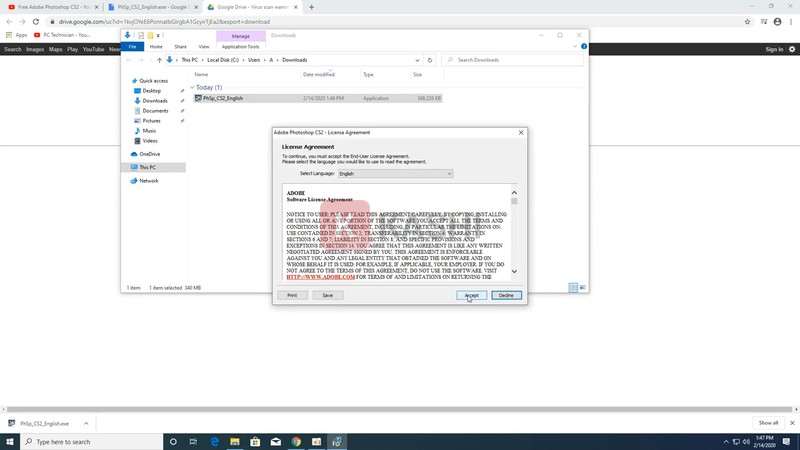The image size is (800, 450).
Task: Switch to the View ribbon tab
Action: pyautogui.click(x=204, y=46)
